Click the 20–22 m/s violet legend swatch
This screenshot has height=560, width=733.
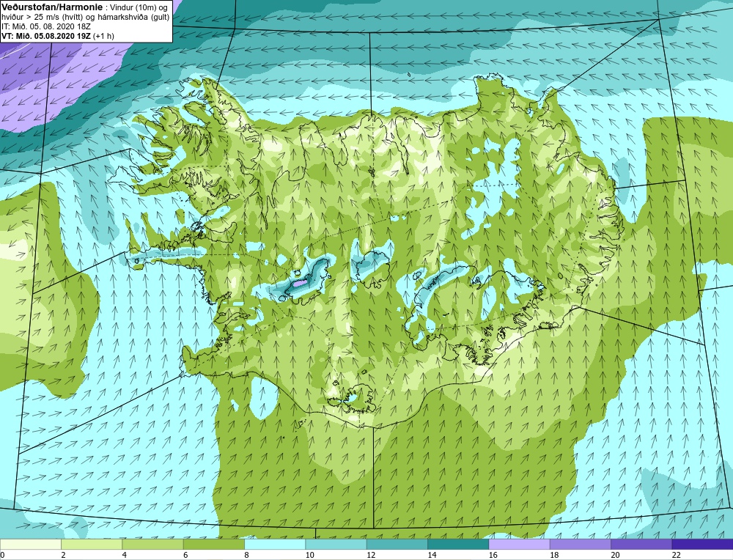[641, 545]
